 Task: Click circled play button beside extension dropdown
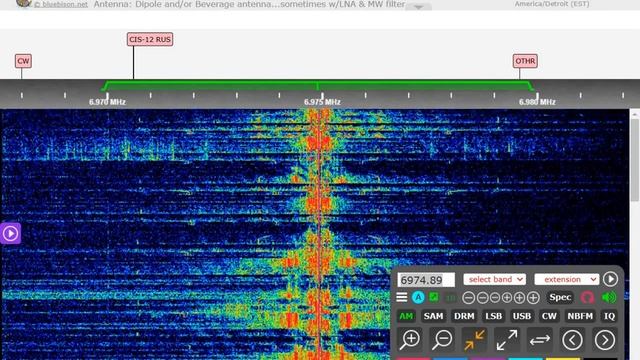pos(610,279)
